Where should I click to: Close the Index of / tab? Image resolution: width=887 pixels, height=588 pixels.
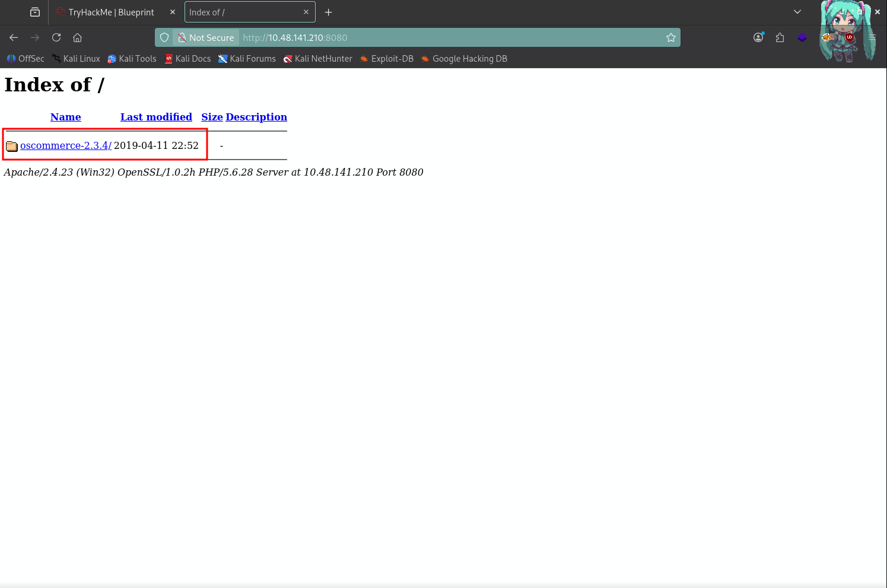[x=306, y=12]
